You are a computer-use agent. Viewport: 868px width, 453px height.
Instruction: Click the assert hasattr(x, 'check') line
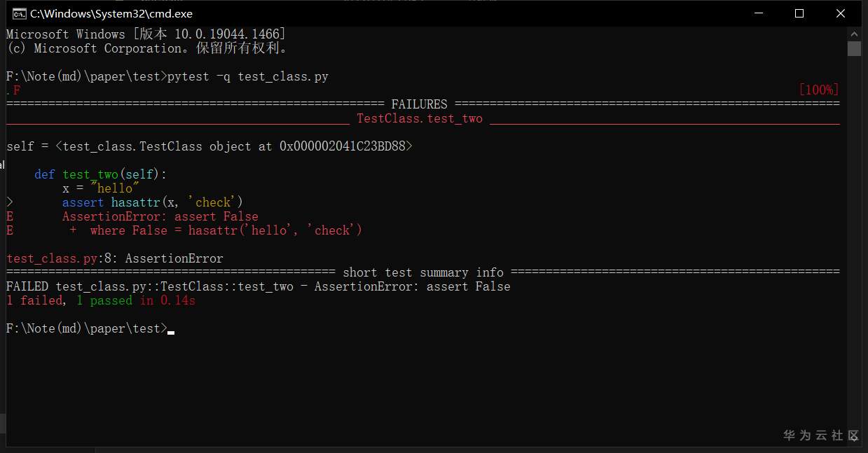pyautogui.click(x=152, y=202)
